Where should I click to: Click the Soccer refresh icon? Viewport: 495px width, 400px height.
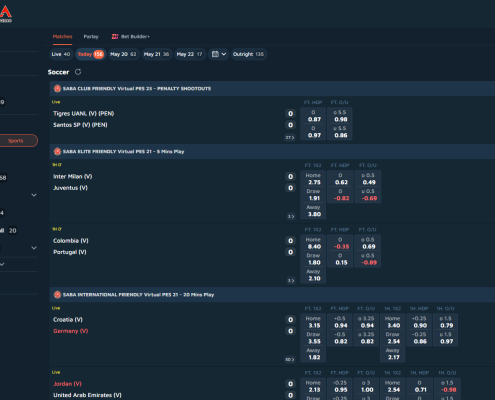click(78, 72)
